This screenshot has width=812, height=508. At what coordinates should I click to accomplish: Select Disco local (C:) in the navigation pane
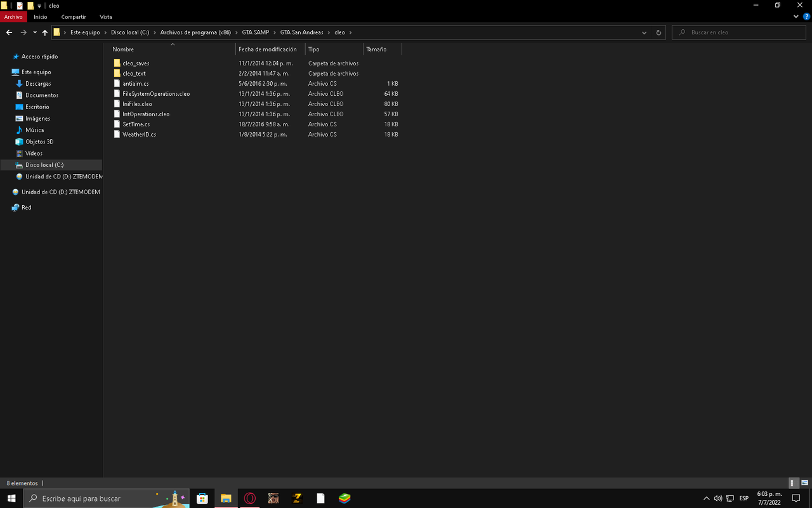coord(44,165)
